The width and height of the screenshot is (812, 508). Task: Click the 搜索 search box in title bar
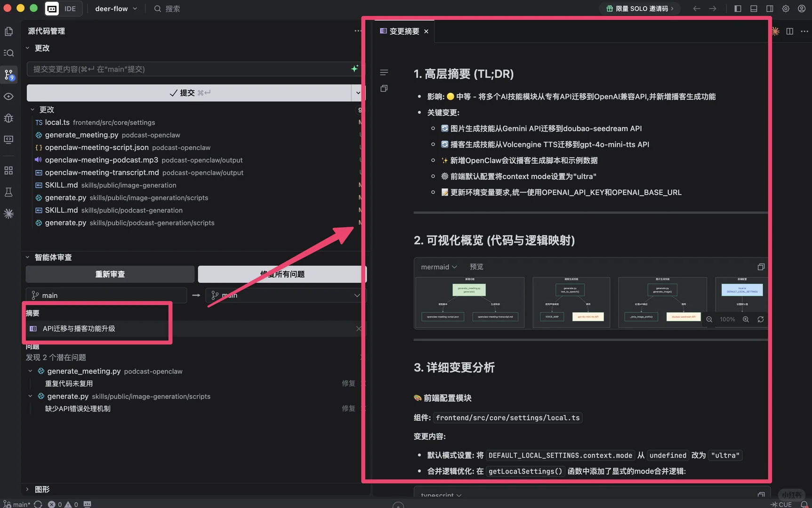[167, 8]
